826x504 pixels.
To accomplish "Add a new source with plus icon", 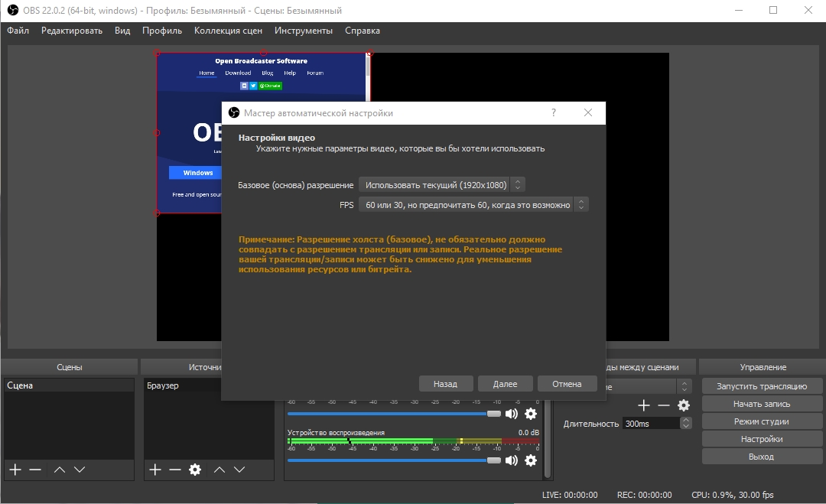I will pos(154,470).
